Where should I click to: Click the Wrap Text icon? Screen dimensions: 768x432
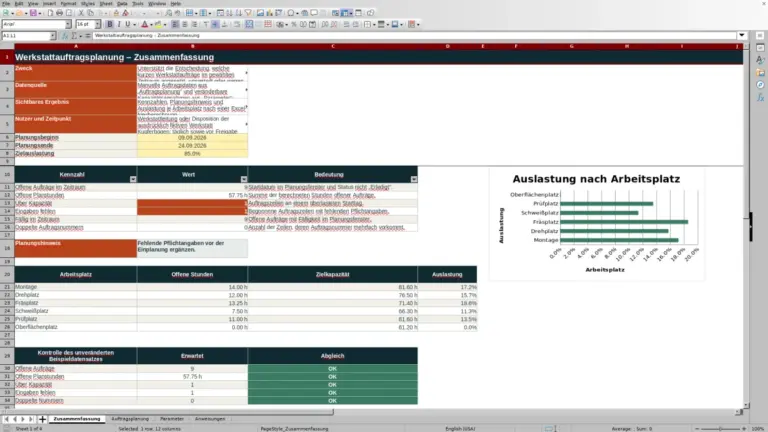tap(237, 24)
